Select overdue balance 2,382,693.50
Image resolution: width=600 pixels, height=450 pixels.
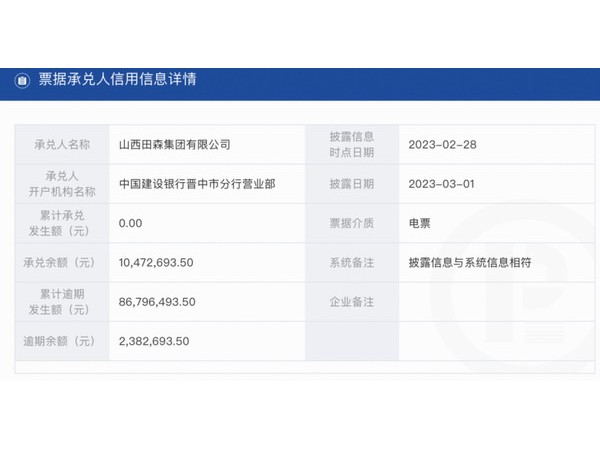click(x=153, y=341)
